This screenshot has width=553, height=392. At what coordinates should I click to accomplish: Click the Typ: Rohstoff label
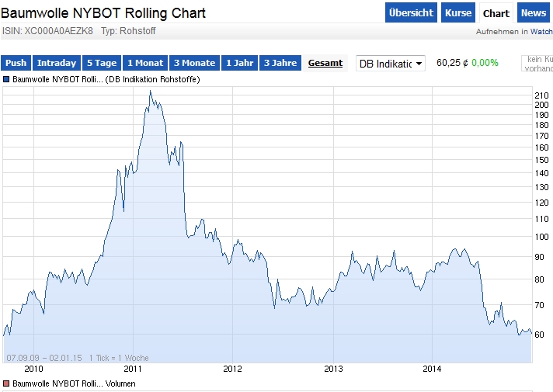[x=128, y=31]
